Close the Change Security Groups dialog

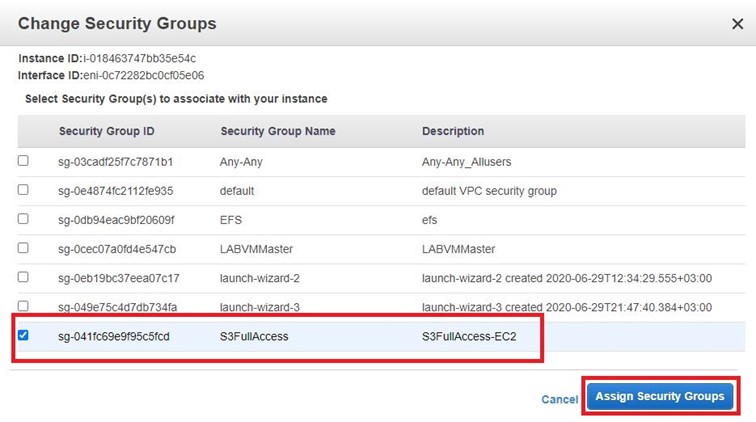[737, 24]
